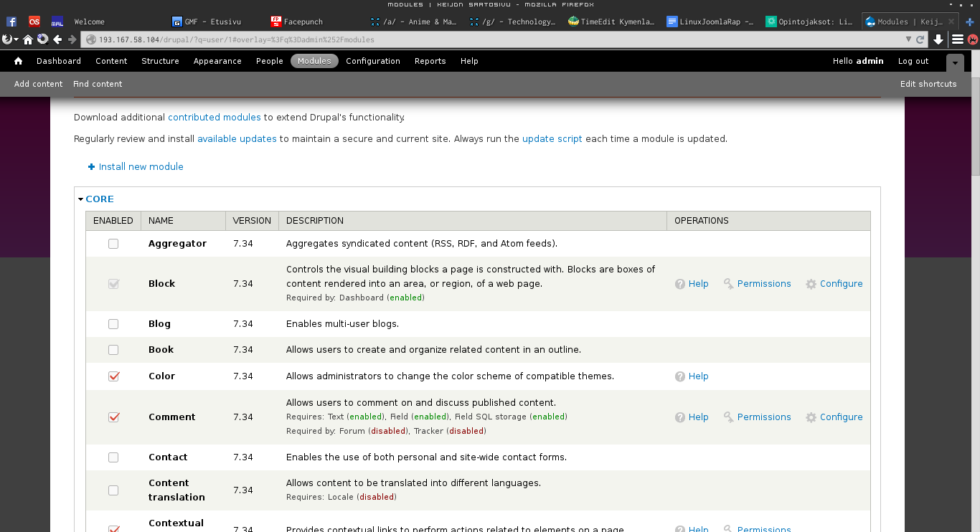Go back to the previous page
980x532 pixels.
click(58, 39)
